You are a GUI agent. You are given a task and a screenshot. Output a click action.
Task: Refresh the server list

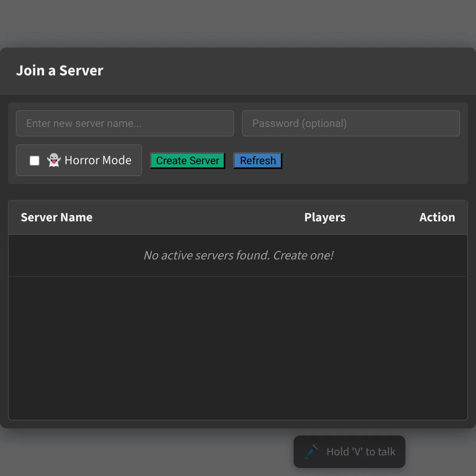[257, 161]
